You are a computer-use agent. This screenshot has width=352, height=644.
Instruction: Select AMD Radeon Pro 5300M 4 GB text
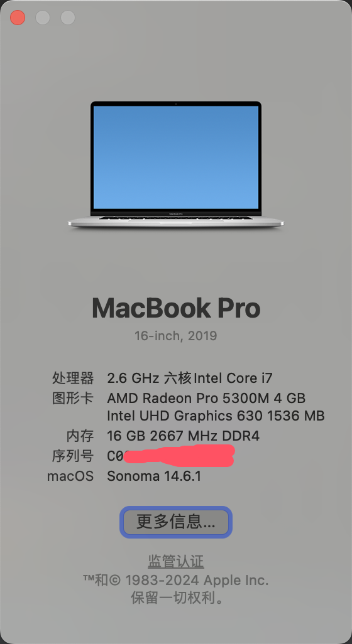206,398
